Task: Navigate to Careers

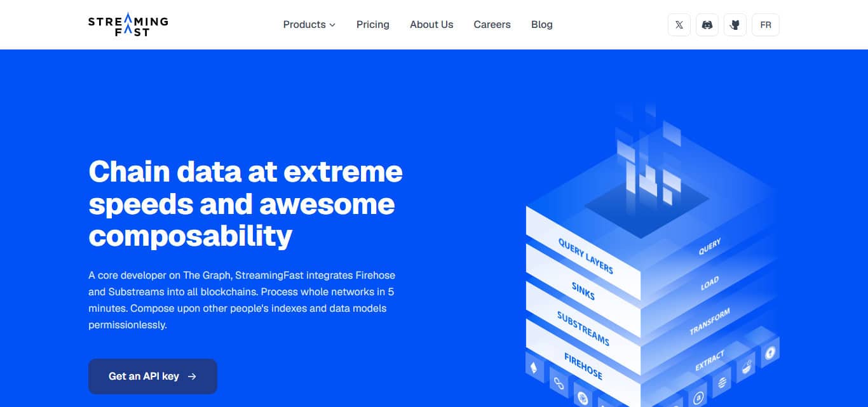Action: tap(492, 25)
